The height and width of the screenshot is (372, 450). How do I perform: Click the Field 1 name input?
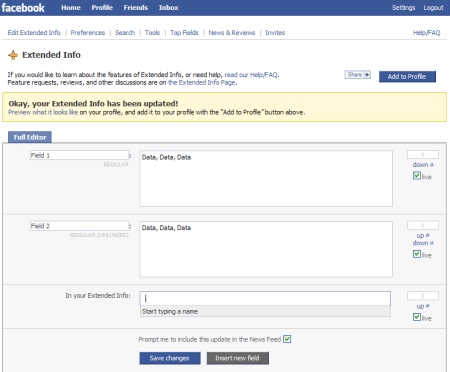pyautogui.click(x=79, y=155)
